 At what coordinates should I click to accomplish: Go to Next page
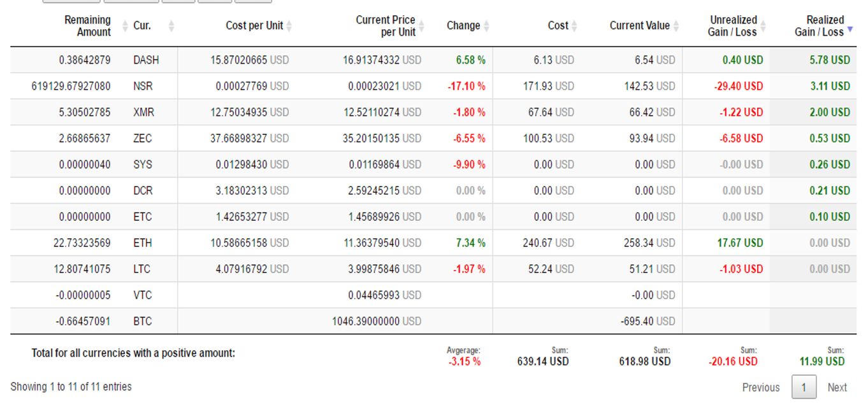coord(837,387)
